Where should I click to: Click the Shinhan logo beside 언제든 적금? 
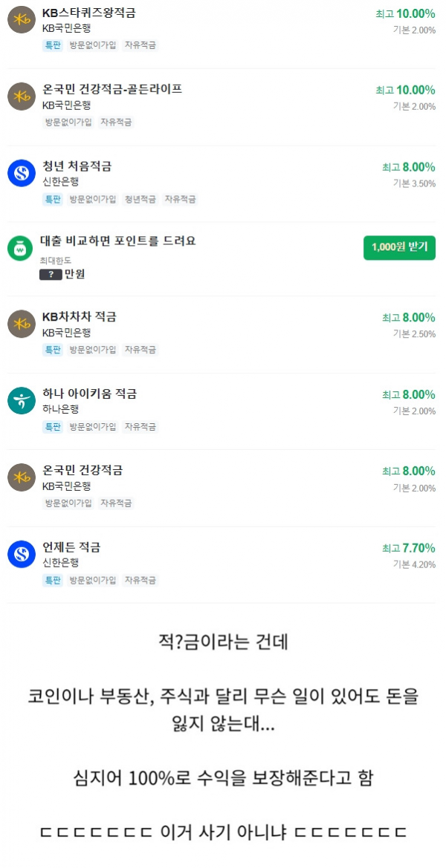click(21, 554)
